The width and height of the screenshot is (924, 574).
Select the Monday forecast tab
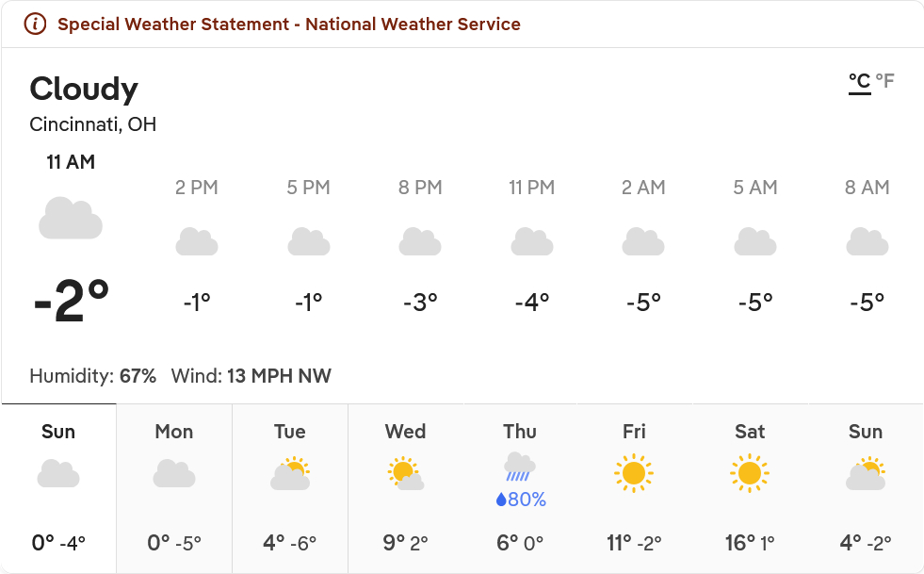(174, 488)
